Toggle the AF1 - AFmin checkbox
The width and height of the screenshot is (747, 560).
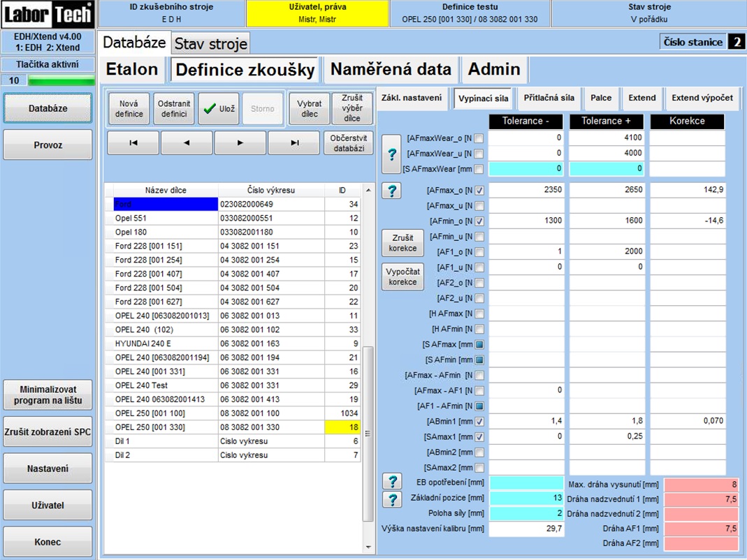(x=479, y=406)
